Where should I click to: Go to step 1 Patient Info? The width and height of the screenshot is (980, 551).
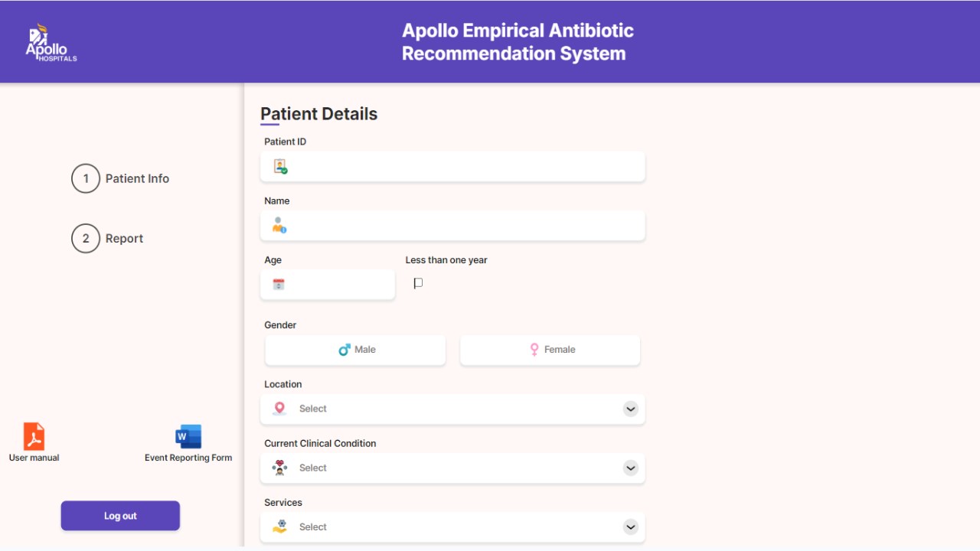pos(120,178)
